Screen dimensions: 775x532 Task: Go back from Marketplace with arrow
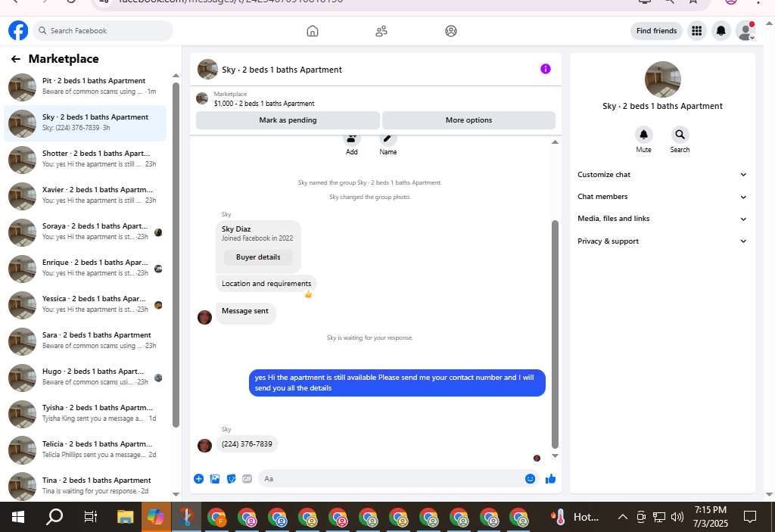coord(16,59)
